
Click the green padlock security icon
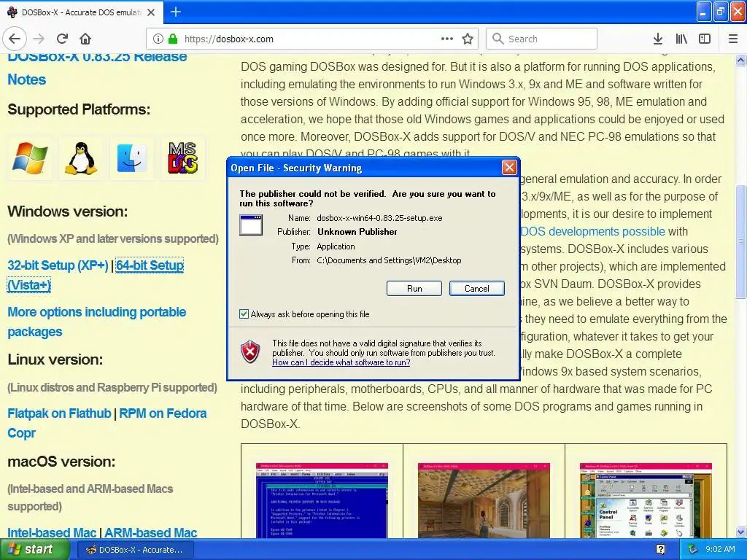tap(173, 39)
